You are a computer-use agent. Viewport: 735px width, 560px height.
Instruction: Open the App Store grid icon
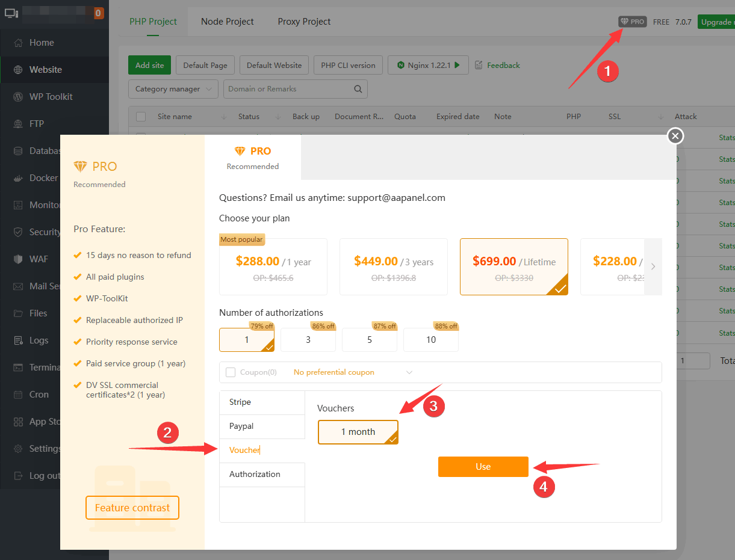[x=18, y=422]
